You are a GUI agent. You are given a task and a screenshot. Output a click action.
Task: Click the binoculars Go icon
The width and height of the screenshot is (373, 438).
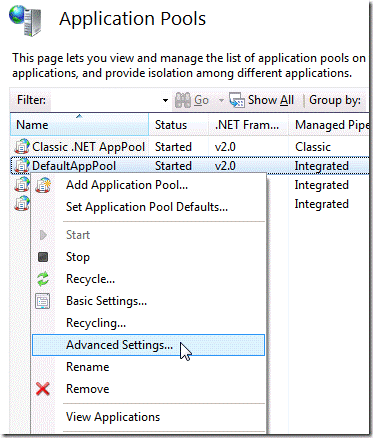click(x=182, y=100)
